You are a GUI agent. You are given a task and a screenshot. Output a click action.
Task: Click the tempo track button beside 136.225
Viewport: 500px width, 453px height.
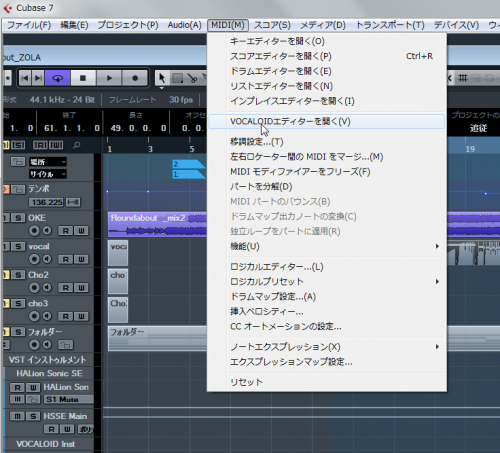tap(73, 202)
